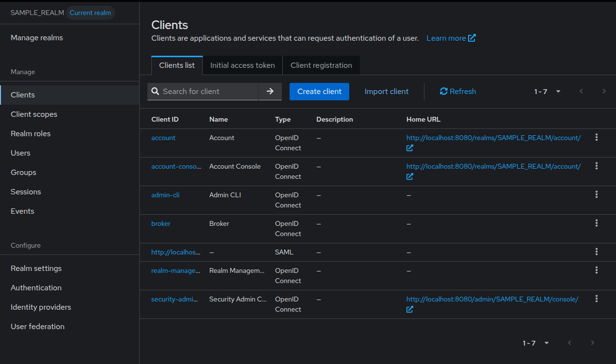This screenshot has height=364, width=616.
Task: Open kebab menu for the SAML client row
Action: (596, 252)
